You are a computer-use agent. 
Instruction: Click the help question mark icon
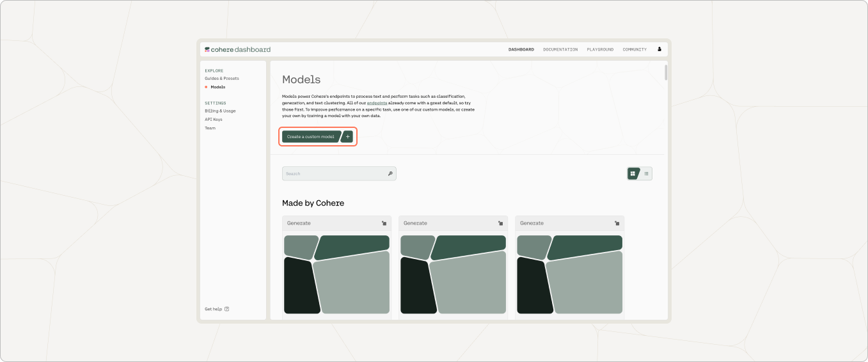point(227,309)
